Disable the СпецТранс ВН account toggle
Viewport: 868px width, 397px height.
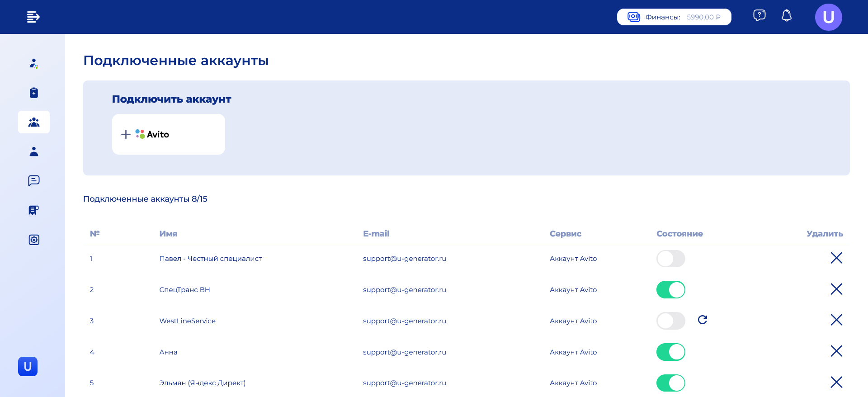[670, 290]
